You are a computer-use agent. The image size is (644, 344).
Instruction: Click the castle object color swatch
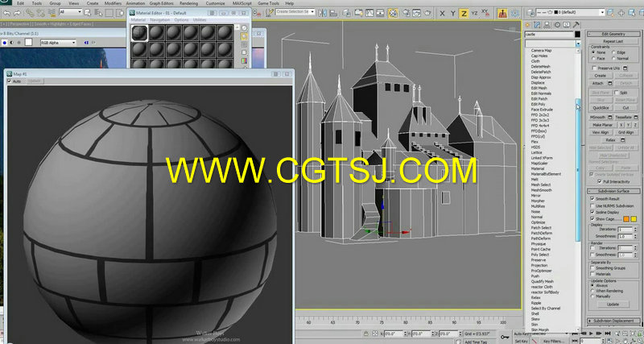coord(577,35)
